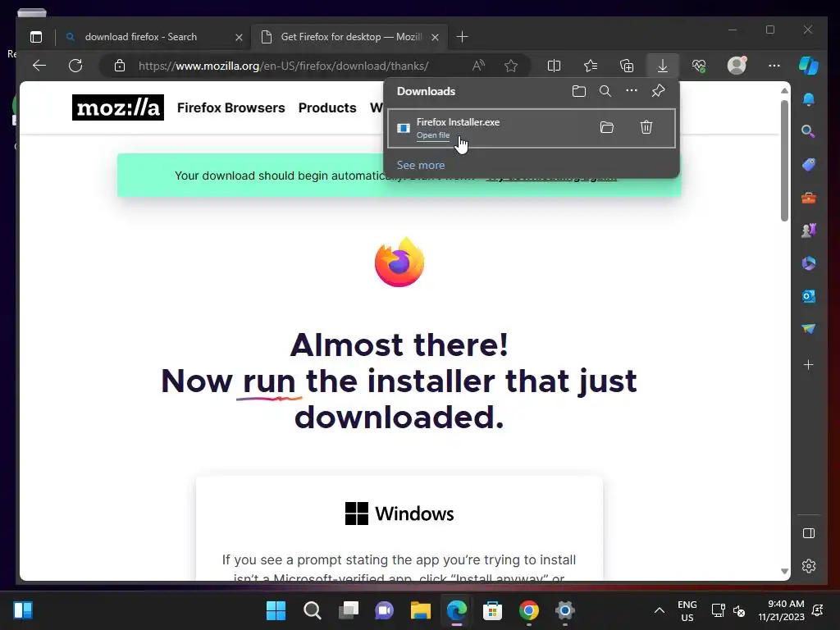
Task: Open Copilot sidebar icon
Action: tap(808, 66)
